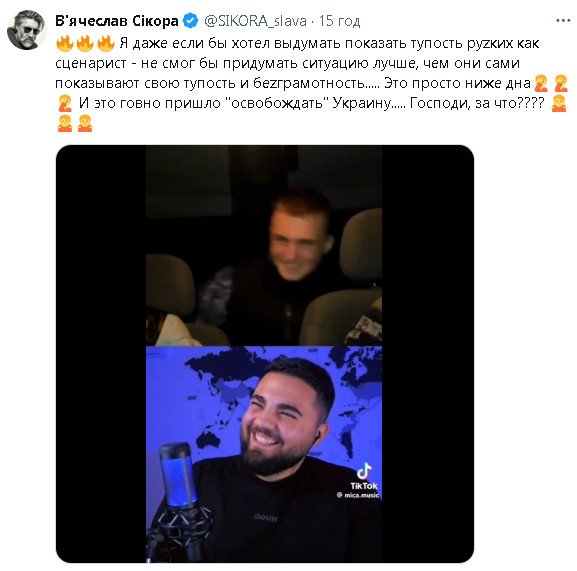Click the shrugging emoji after за что????

[559, 103]
